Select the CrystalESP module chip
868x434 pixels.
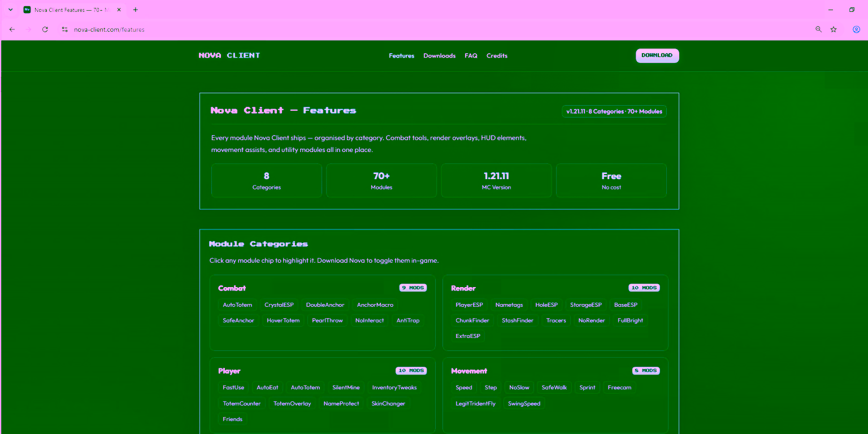pos(279,305)
